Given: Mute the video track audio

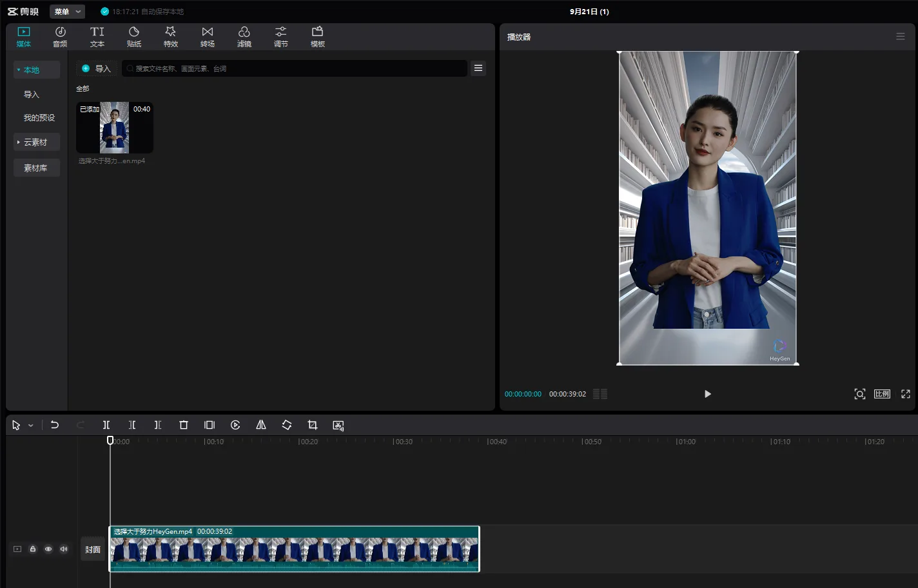Looking at the screenshot, I should coord(64,549).
